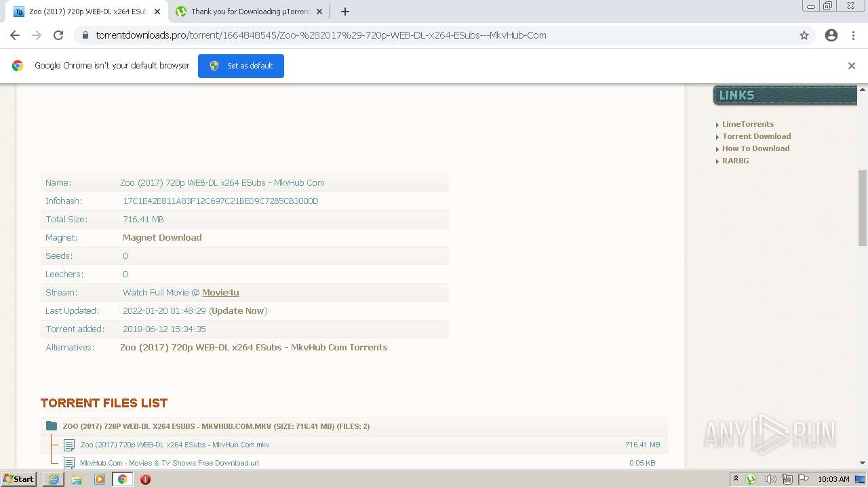Select the torrent added date 2018-06-12
Viewport: 868px width, 488px height.
[x=164, y=329]
